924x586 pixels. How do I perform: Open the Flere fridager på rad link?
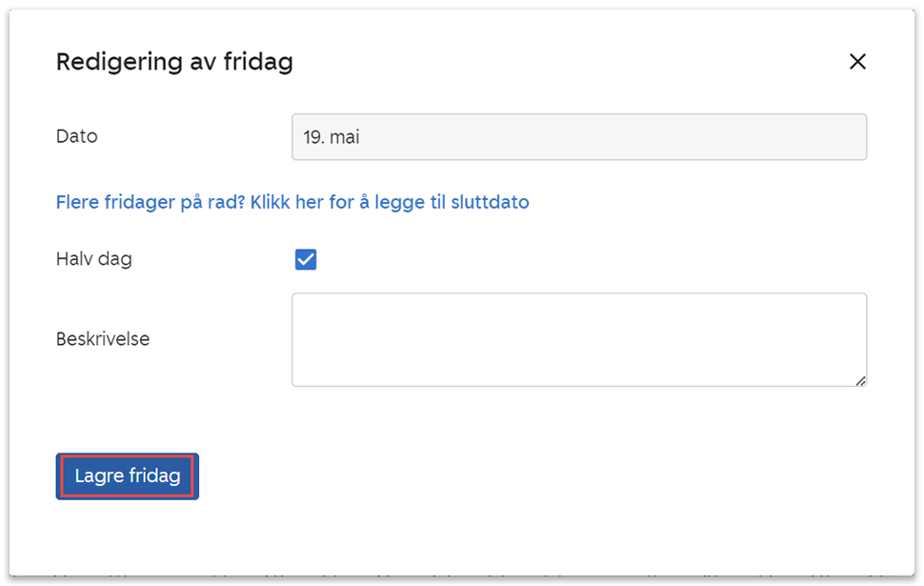292,202
